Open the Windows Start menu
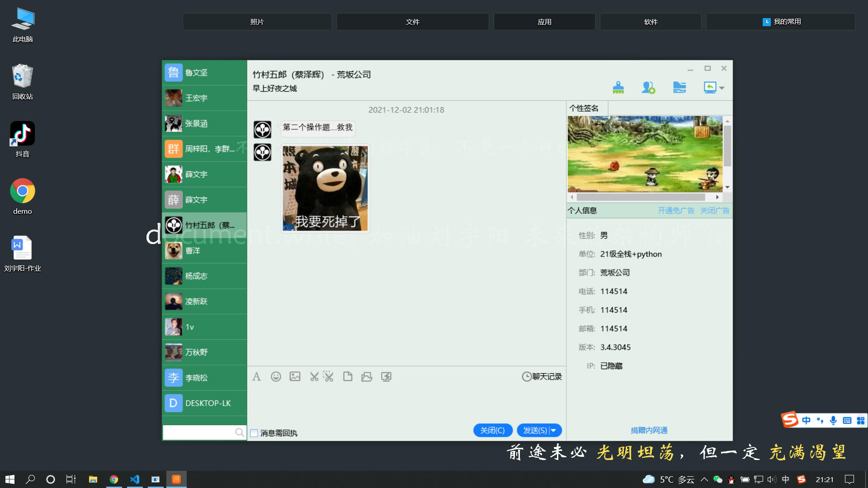Viewport: 868px width, 488px height. tap(10, 479)
